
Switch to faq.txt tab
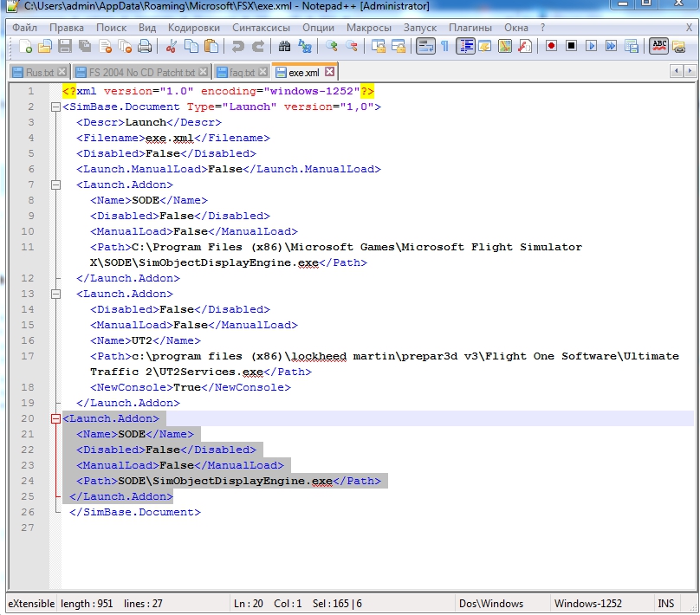[x=242, y=72]
